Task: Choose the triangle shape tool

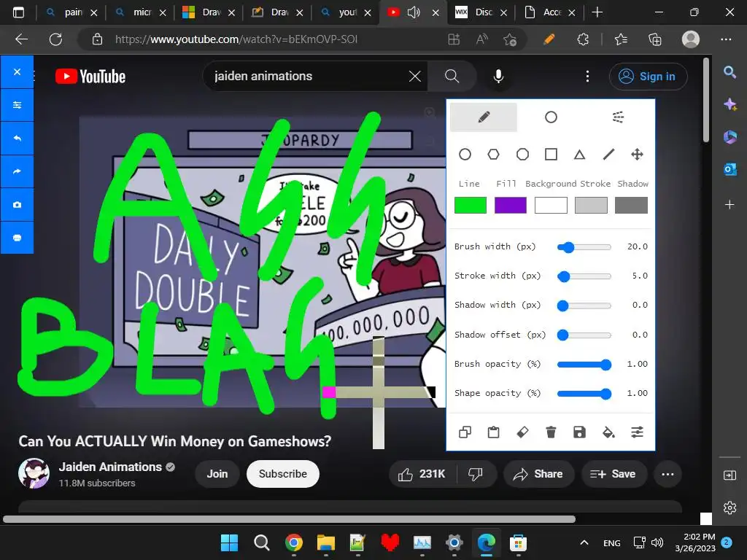Action: pos(579,155)
